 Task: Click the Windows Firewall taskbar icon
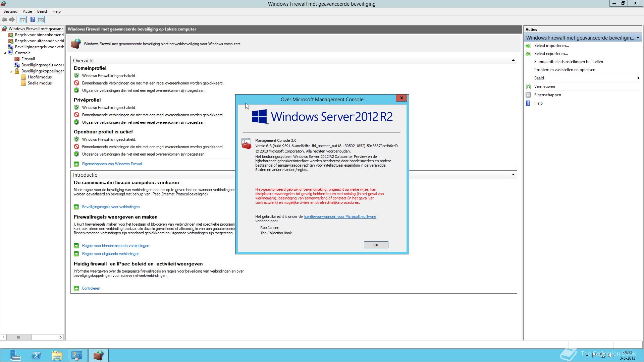tap(99, 355)
